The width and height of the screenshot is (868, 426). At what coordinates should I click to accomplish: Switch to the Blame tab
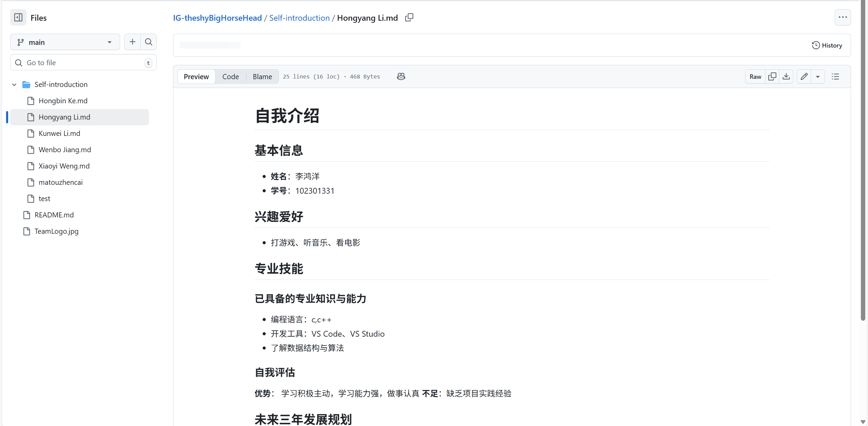point(262,76)
